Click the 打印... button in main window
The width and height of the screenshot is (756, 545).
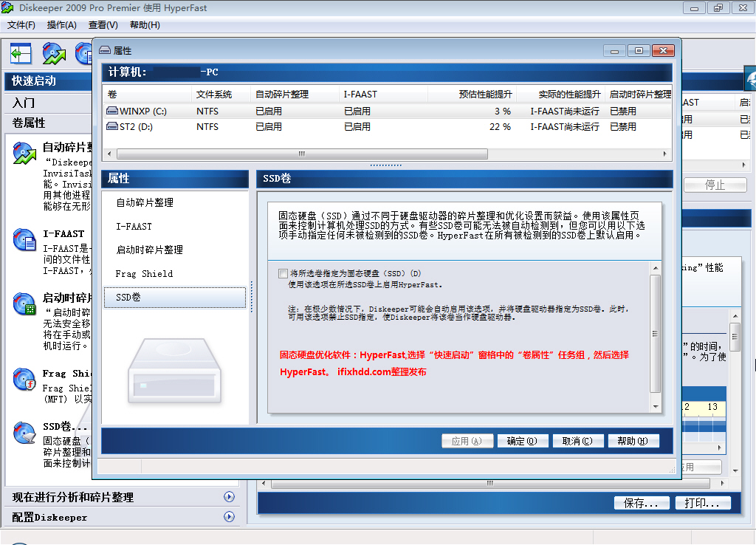tap(703, 503)
